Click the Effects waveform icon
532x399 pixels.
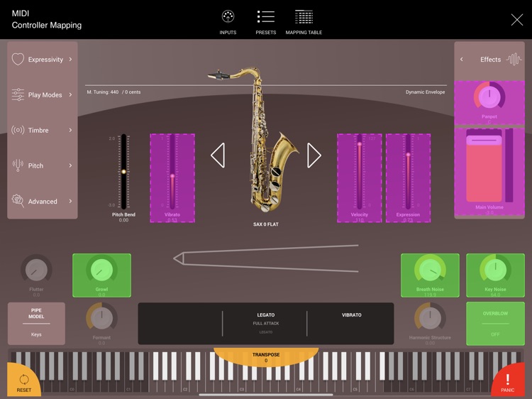pos(514,59)
